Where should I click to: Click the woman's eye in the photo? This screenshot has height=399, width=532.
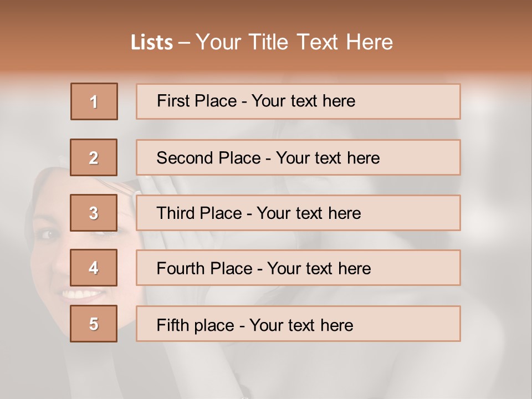click(49, 234)
